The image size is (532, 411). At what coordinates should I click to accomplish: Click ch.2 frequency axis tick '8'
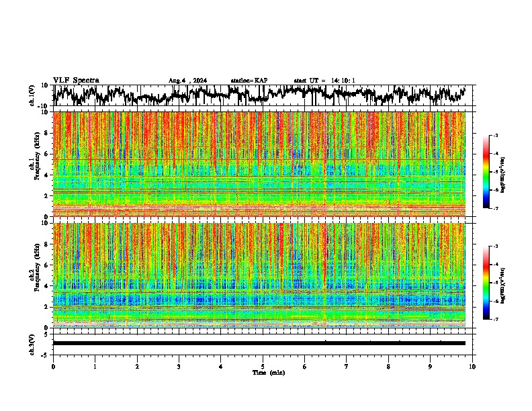pyautogui.click(x=47, y=244)
